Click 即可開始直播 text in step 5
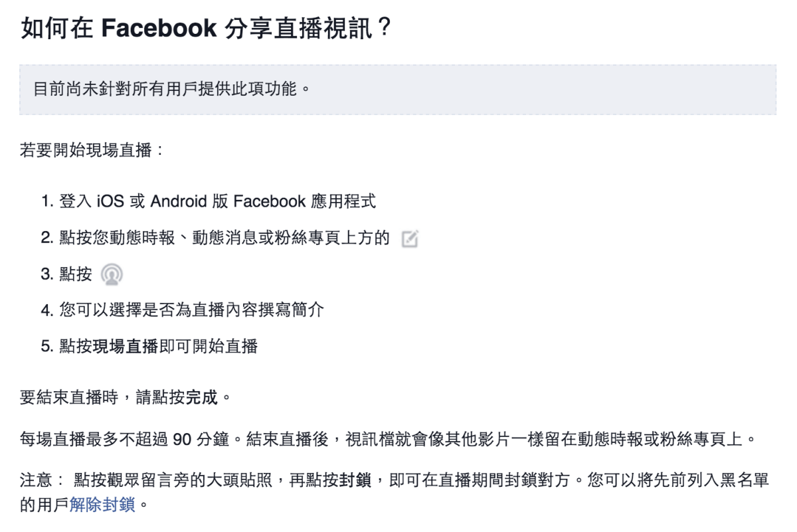 click(x=208, y=346)
